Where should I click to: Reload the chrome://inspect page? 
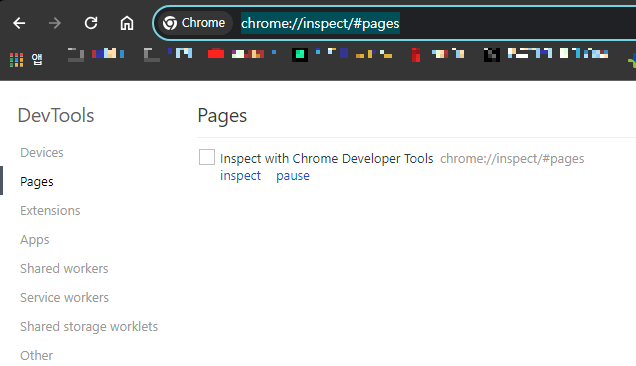pos(91,23)
